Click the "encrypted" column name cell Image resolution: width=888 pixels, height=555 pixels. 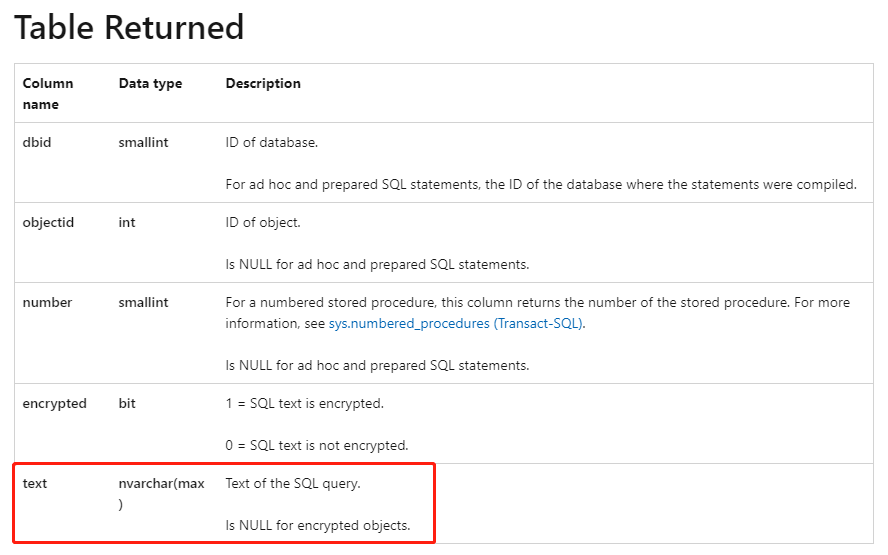pos(55,404)
